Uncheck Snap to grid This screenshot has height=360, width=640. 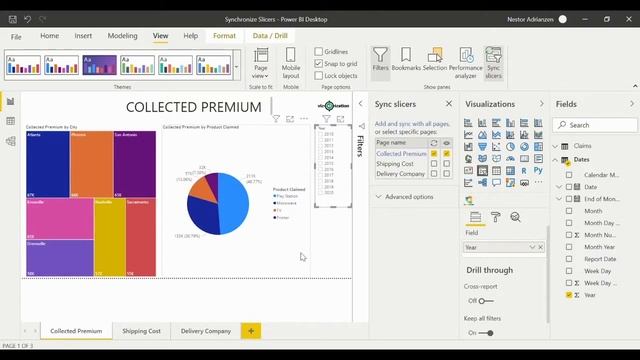click(x=319, y=64)
